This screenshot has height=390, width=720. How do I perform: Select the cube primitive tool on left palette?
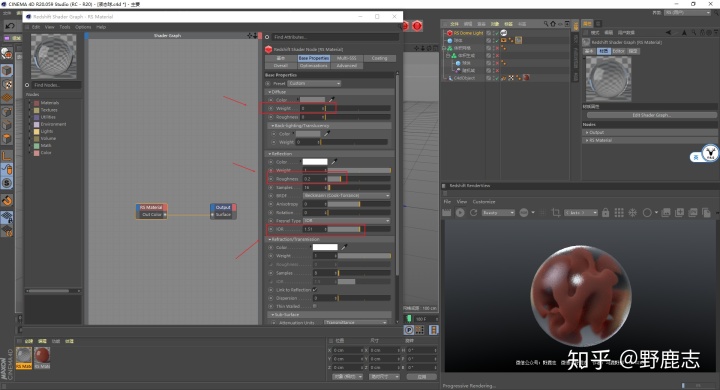tap(7, 70)
